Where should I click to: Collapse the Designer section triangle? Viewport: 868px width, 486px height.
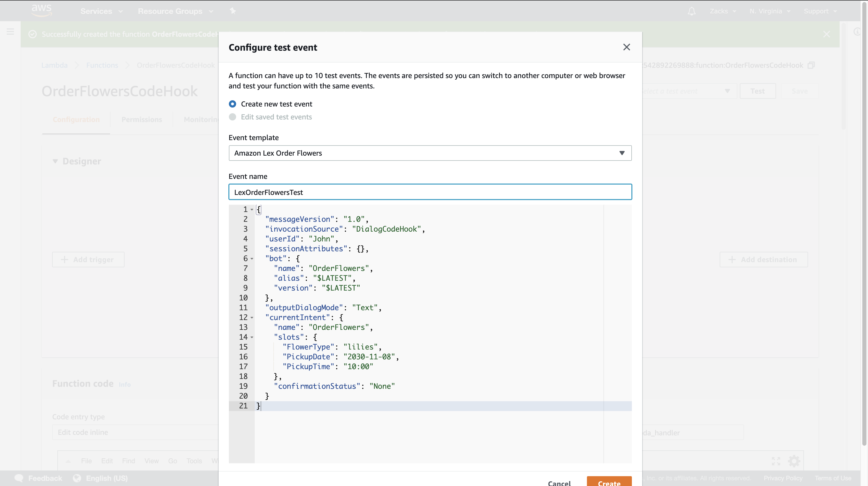click(x=55, y=161)
